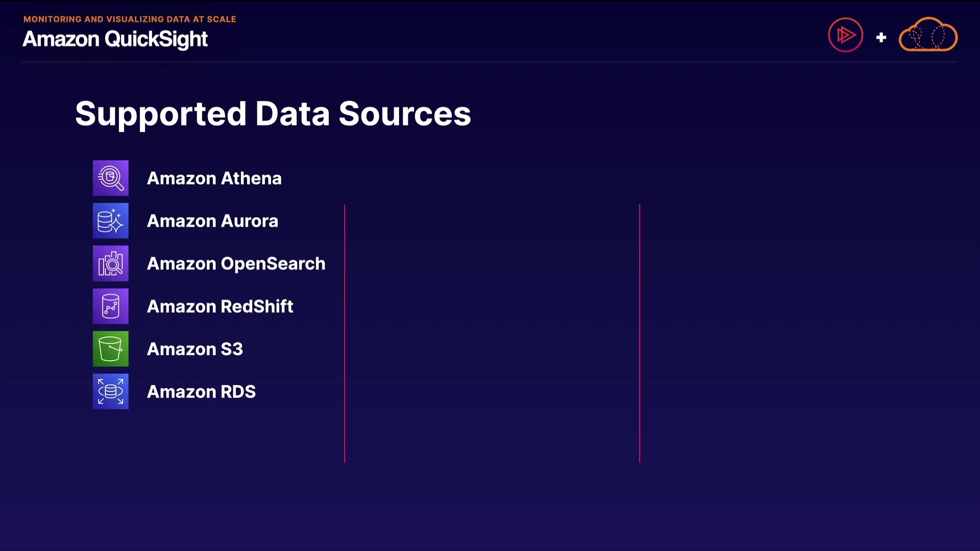This screenshot has height=551, width=980.
Task: Click the Amazon Aurora database icon
Action: 110,221
